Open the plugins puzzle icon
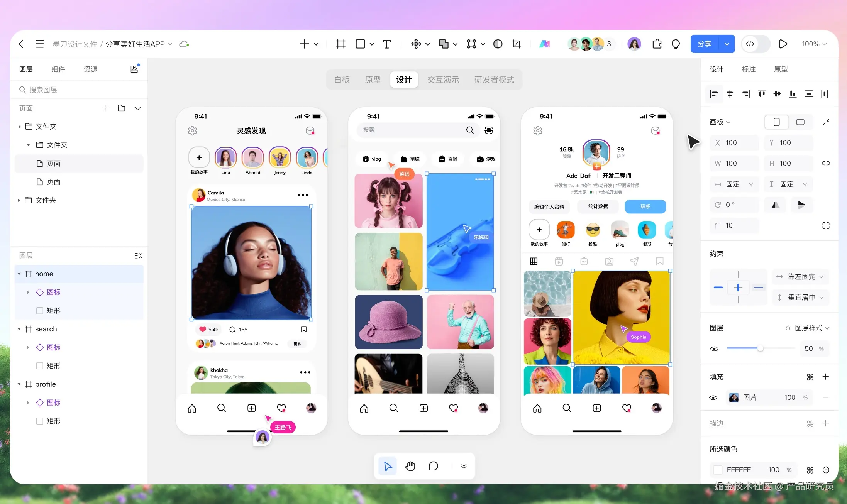 tap(657, 44)
